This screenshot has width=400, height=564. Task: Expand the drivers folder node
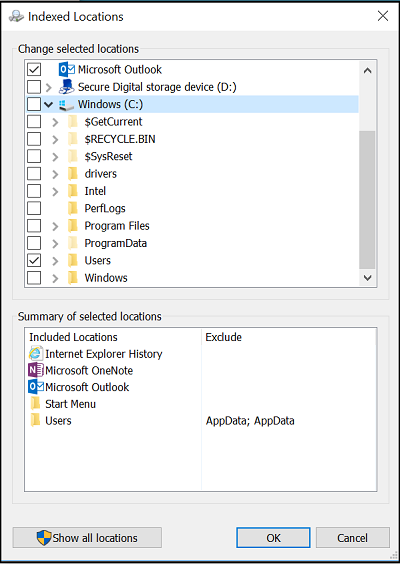pos(55,174)
